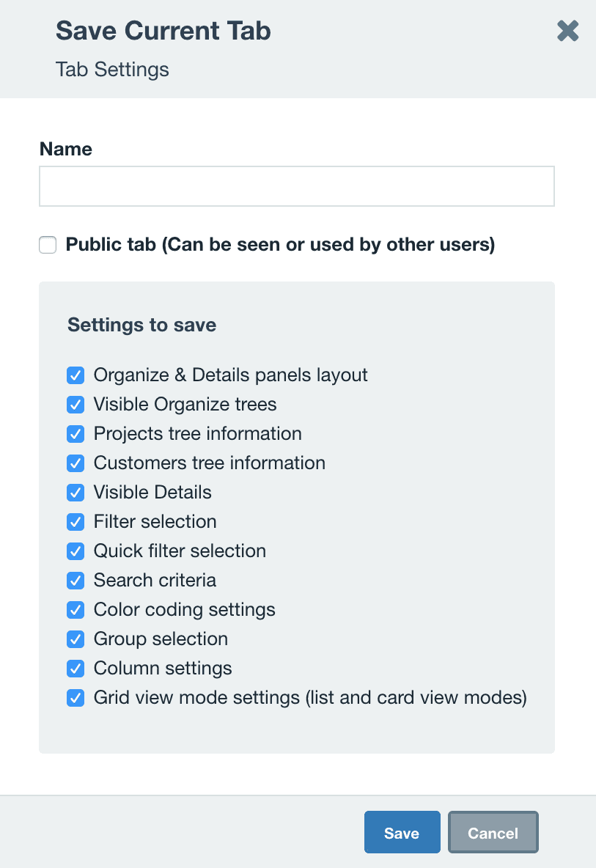Click the Public tab label text
The width and height of the screenshot is (596, 868).
pos(281,244)
